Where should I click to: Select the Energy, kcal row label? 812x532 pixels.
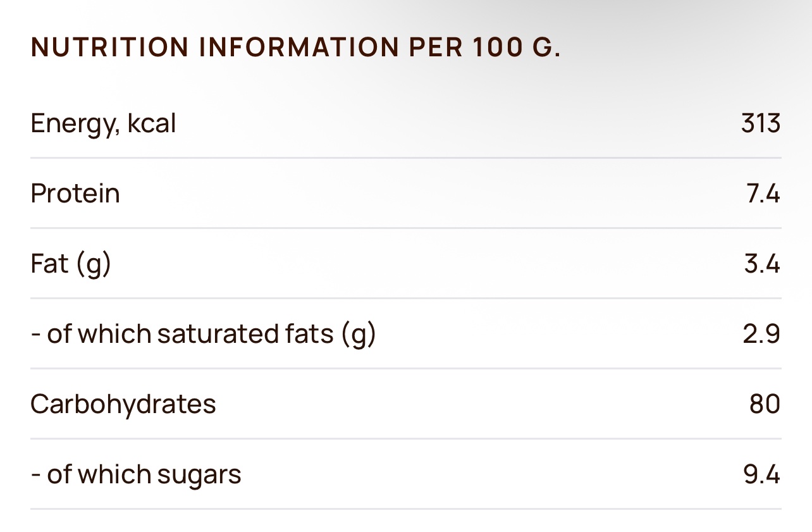pyautogui.click(x=103, y=123)
